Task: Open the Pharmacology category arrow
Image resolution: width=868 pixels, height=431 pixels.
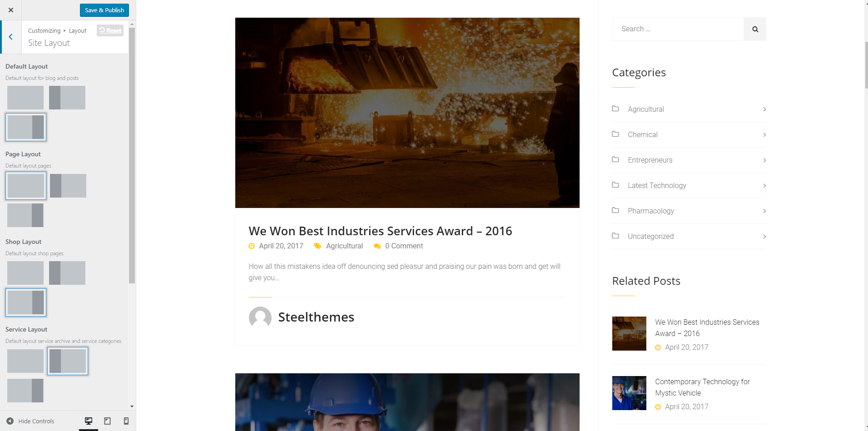Action: point(764,211)
